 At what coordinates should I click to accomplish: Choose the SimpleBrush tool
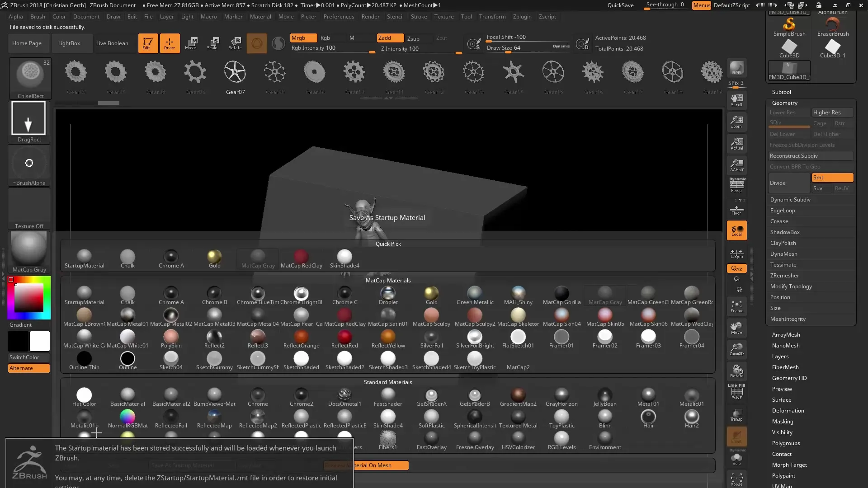click(x=789, y=27)
